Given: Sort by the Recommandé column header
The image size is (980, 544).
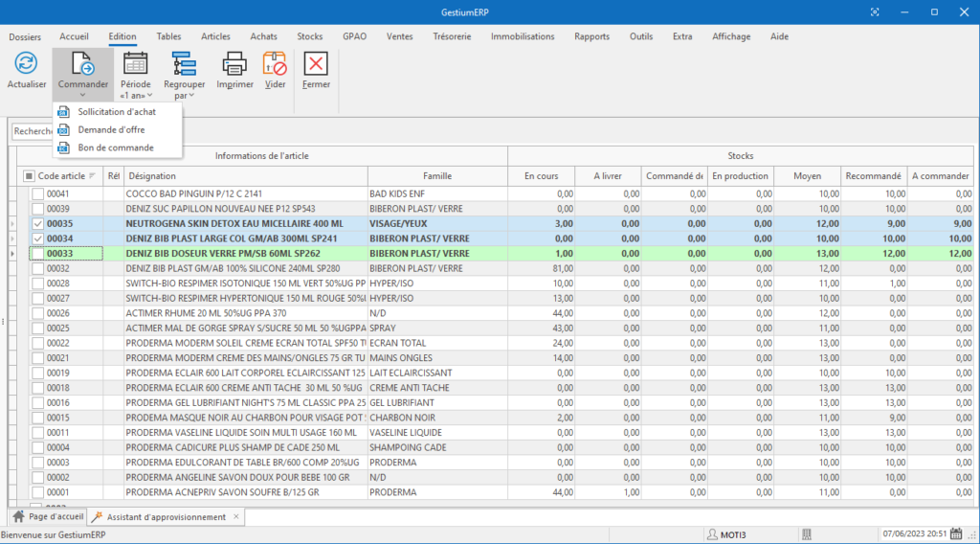Looking at the screenshot, I should click(874, 176).
